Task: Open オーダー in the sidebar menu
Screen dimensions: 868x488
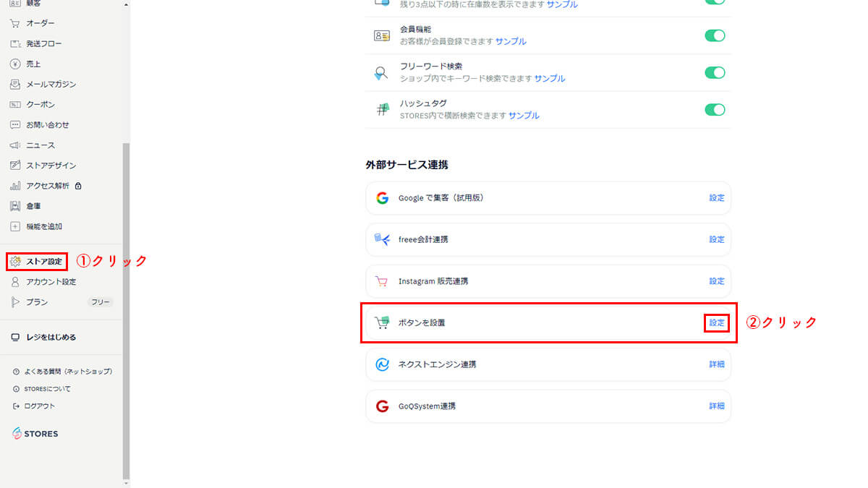Action: coord(41,23)
